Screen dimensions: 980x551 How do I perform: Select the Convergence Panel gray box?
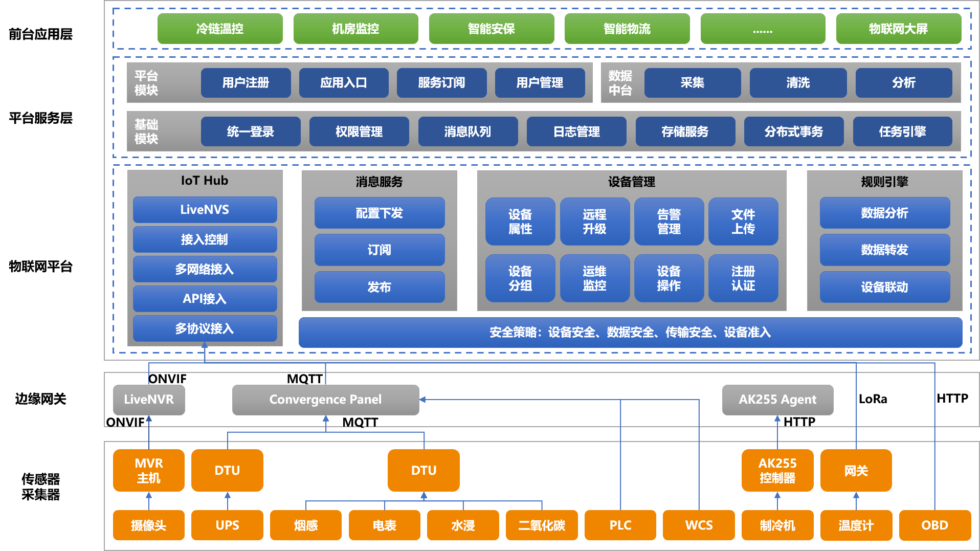pos(325,400)
